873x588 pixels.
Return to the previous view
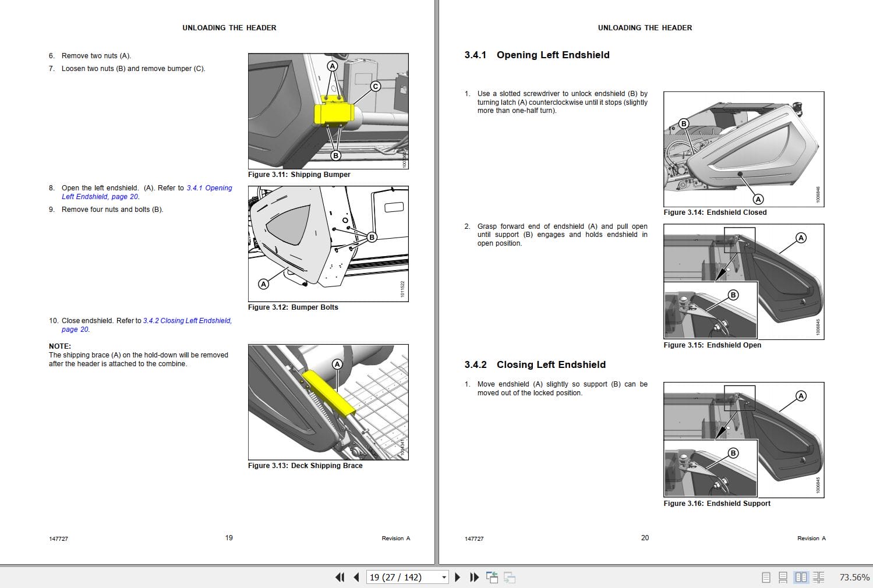492,577
